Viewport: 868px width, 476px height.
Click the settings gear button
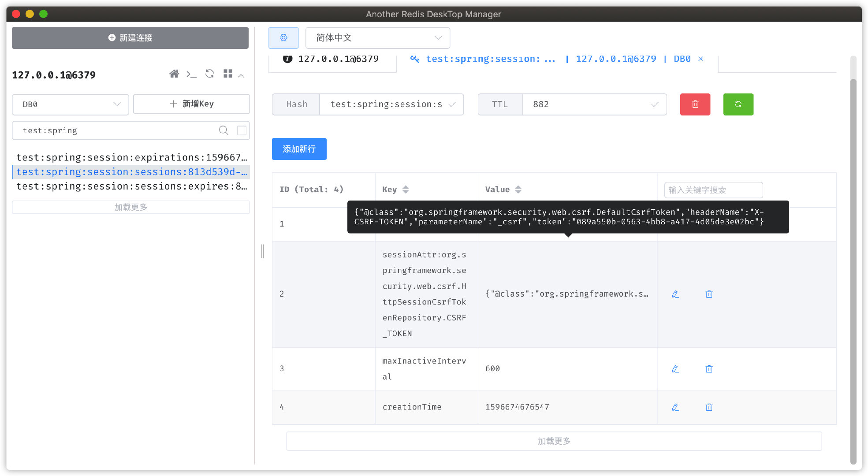[283, 38]
